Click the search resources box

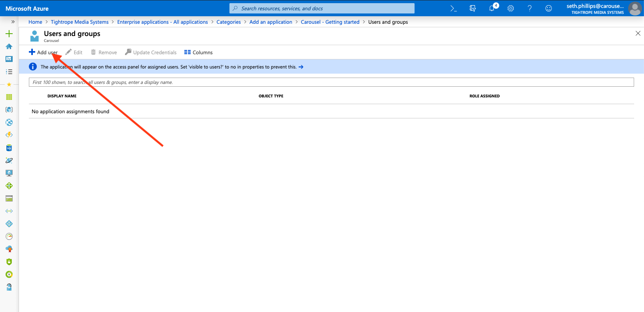click(322, 8)
